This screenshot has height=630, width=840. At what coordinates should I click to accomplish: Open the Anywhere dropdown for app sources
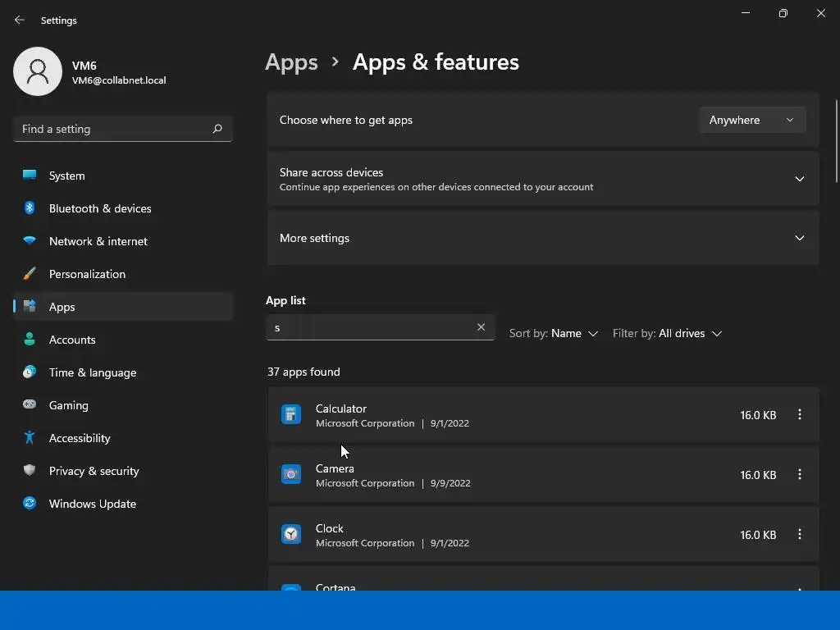[751, 120]
